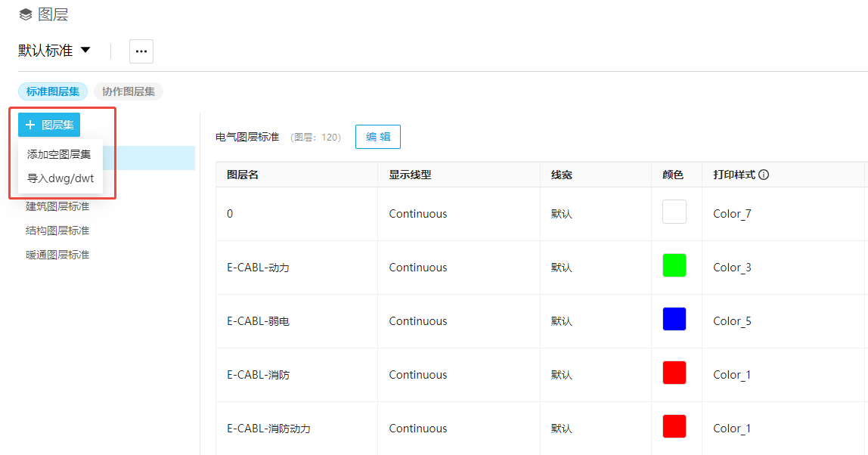Choose 导入dwg/dwt menu option
The width and height of the screenshot is (868, 455).
click(x=60, y=178)
